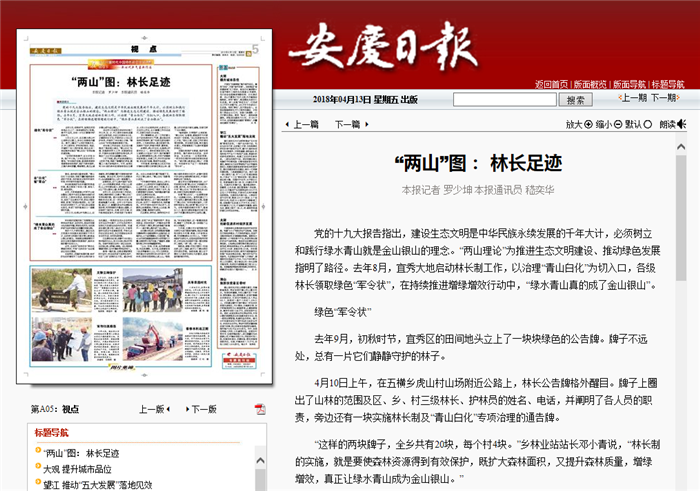
Task: Reset text size with the 默认 icon
Action: [x=648, y=125]
